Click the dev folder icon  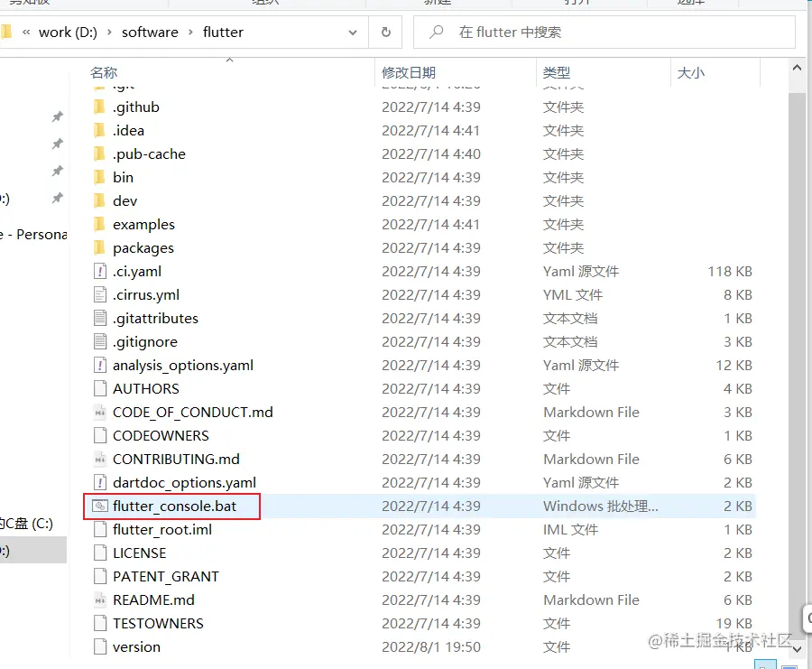(99, 200)
